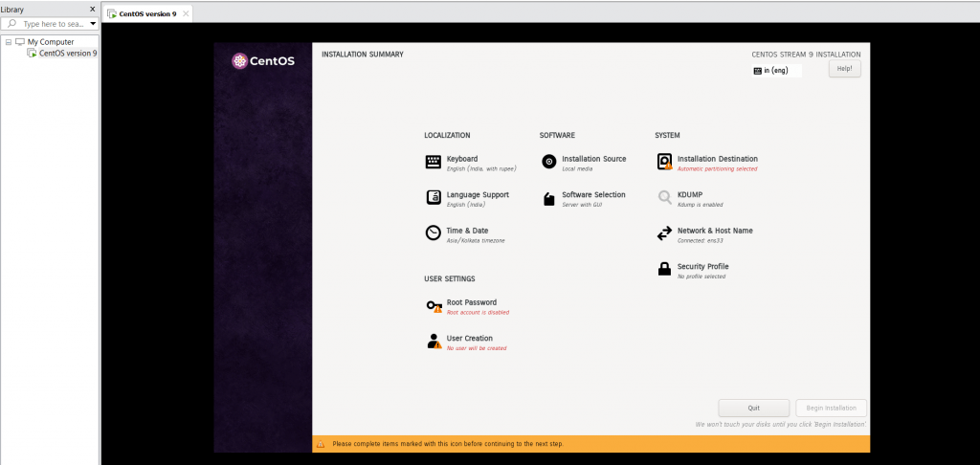Image resolution: width=980 pixels, height=465 pixels.
Task: Click 'No user will be created' text
Action: click(477, 348)
